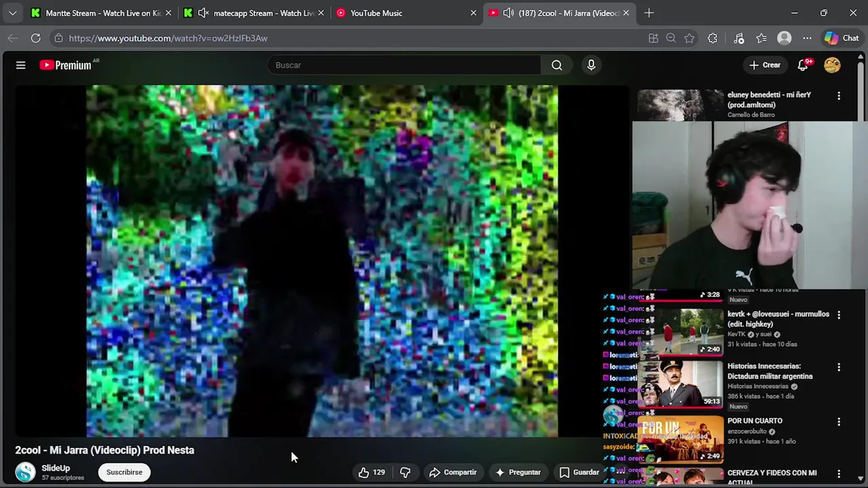Open eluney benedetti mi ñerY title
This screenshot has width=868, height=488.
[769, 100]
